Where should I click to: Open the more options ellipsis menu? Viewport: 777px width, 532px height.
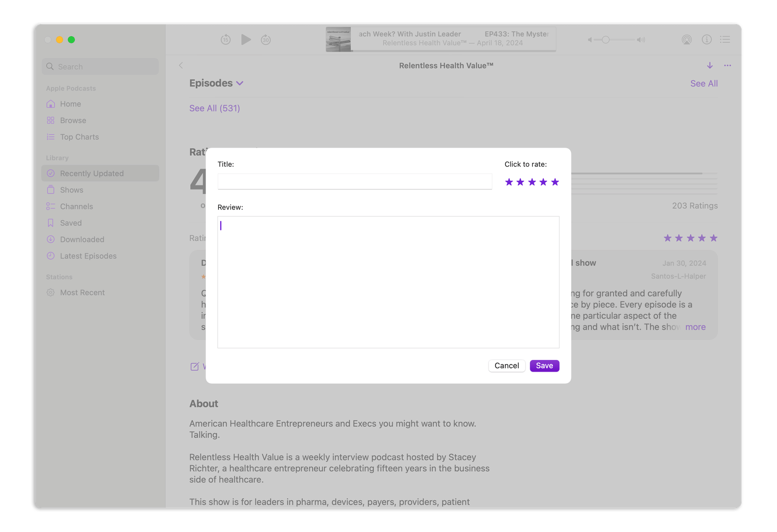point(728,66)
